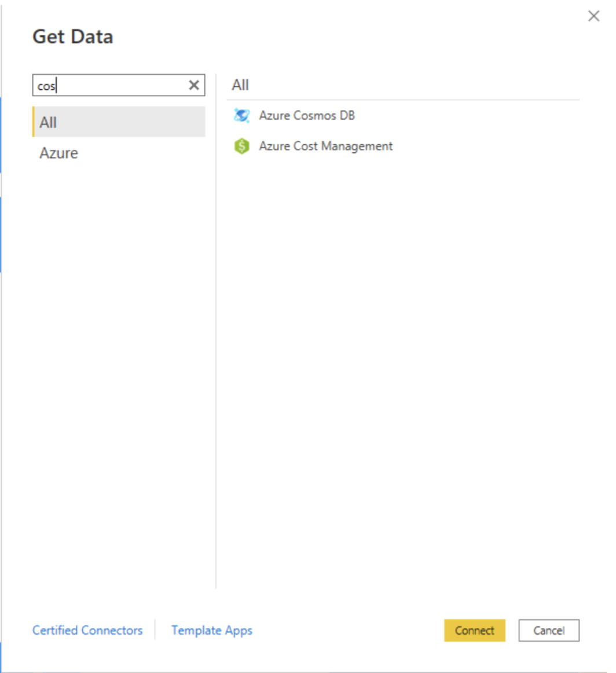Click the green Azure Cost Management icon
Screen dimensions: 616x673
pos(241,146)
